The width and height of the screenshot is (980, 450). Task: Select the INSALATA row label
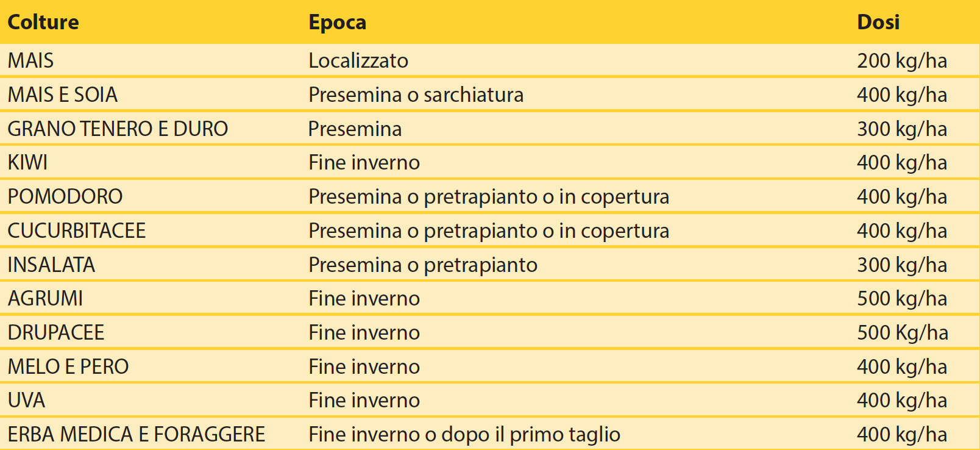coord(51,265)
